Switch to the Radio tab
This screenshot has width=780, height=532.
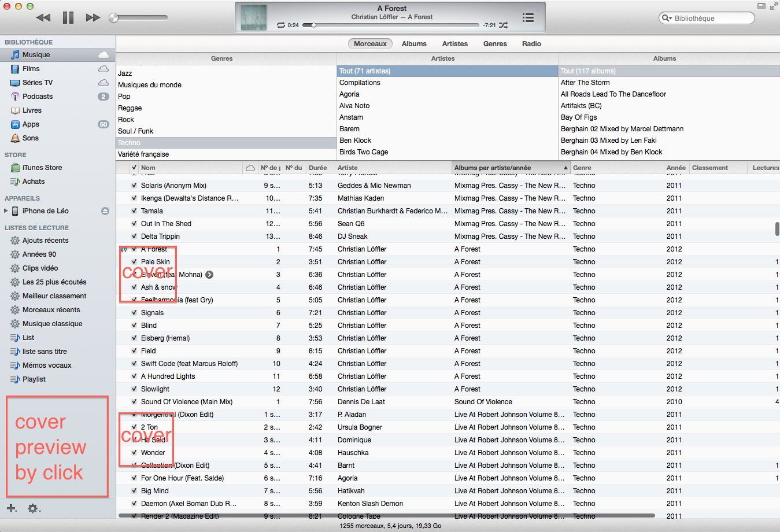tap(531, 44)
